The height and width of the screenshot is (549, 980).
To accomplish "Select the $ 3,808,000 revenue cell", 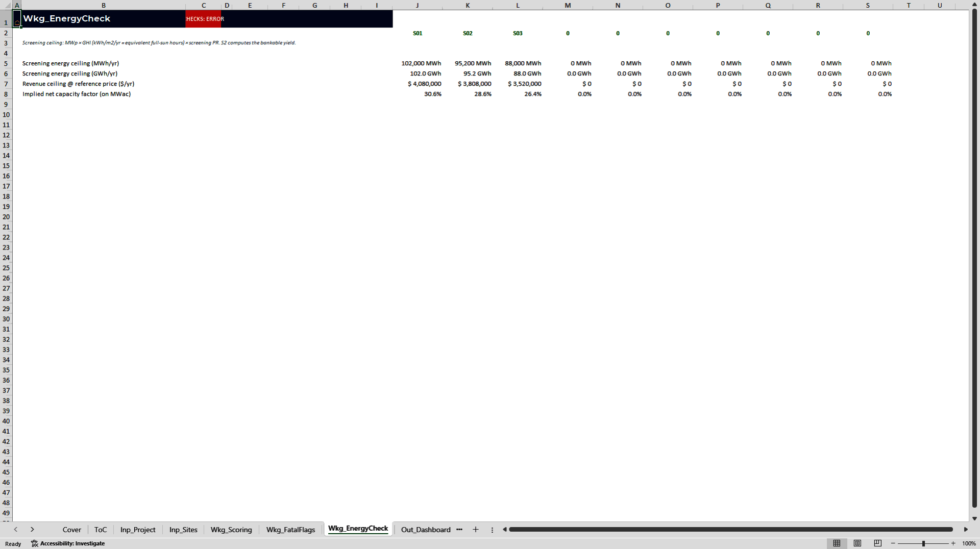I will [x=468, y=84].
